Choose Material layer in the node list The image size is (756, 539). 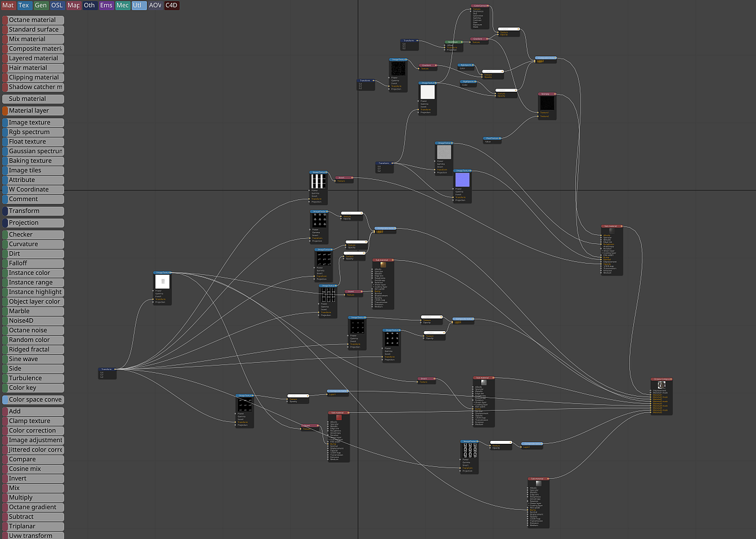(33, 111)
